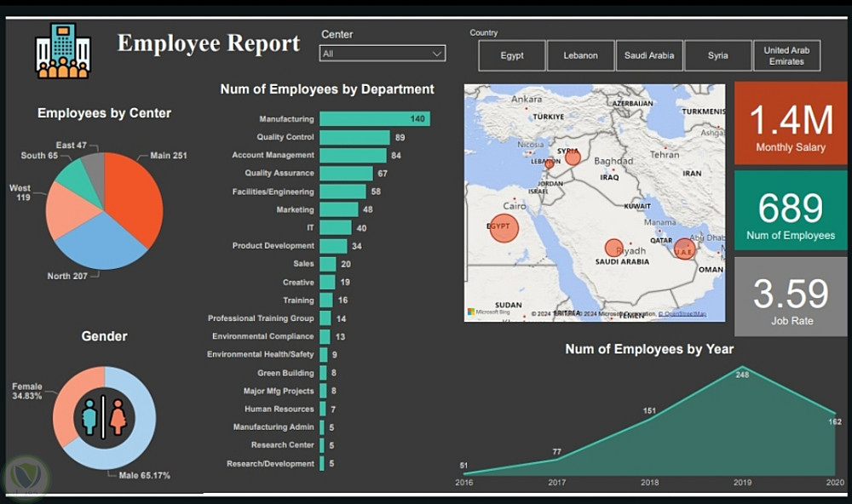The width and height of the screenshot is (852, 504).
Task: Click the 'Research Center' department label
Action: [x=283, y=444]
